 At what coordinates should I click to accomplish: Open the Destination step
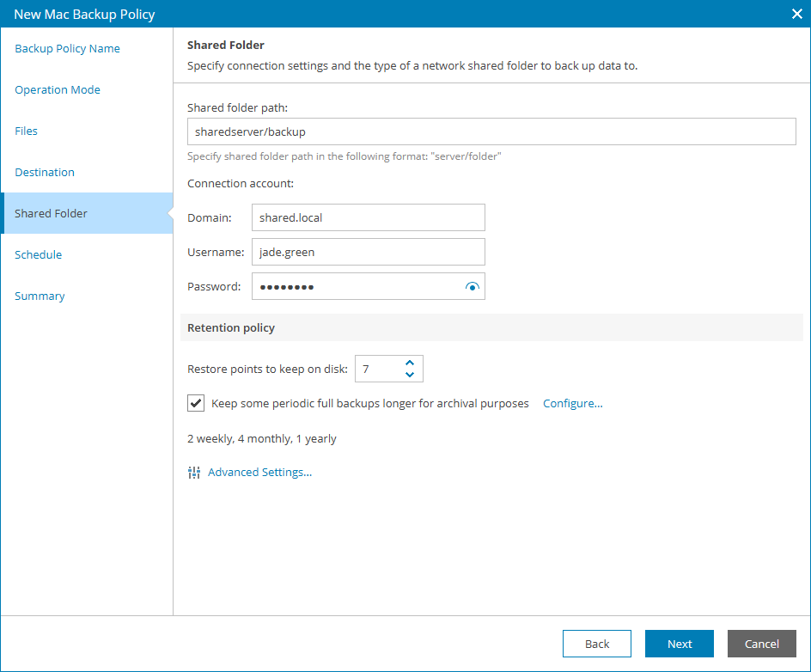45,173
